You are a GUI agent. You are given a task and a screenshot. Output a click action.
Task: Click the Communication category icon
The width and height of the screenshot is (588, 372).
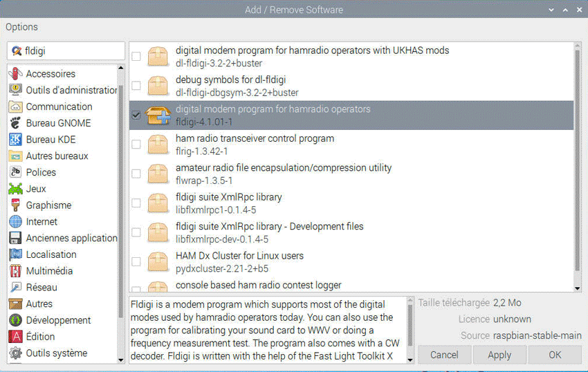[x=15, y=106]
